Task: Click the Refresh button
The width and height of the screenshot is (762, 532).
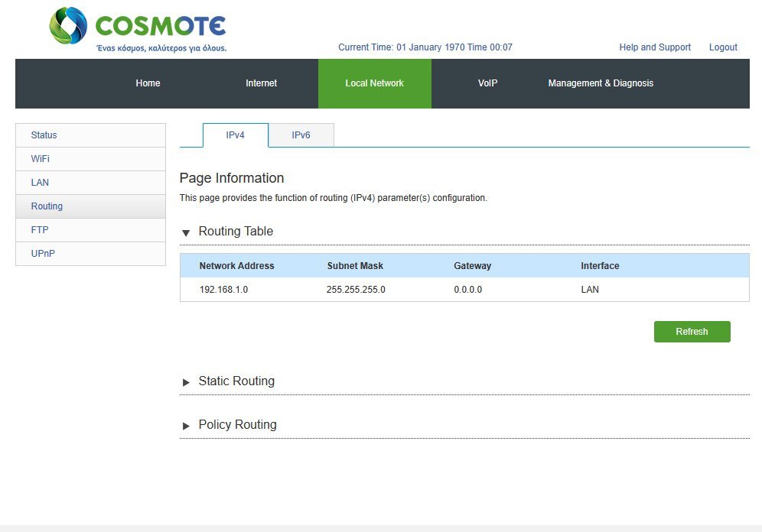Action: pos(692,332)
